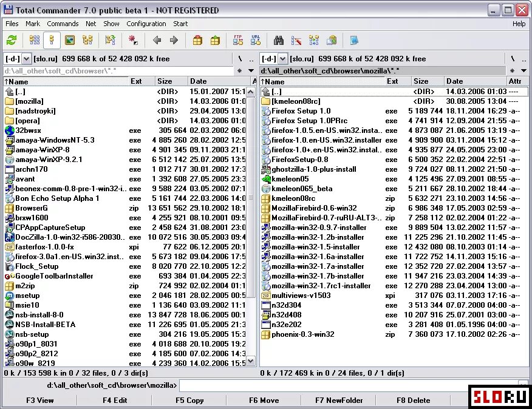532x409 pixels.
Task: Click the F7 NewFolder button
Action: point(339,401)
